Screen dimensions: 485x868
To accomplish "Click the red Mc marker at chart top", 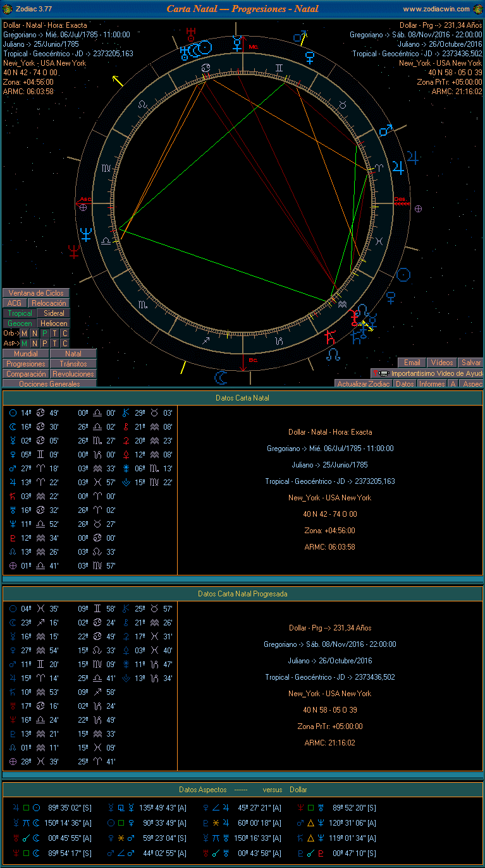I will click(x=254, y=47).
